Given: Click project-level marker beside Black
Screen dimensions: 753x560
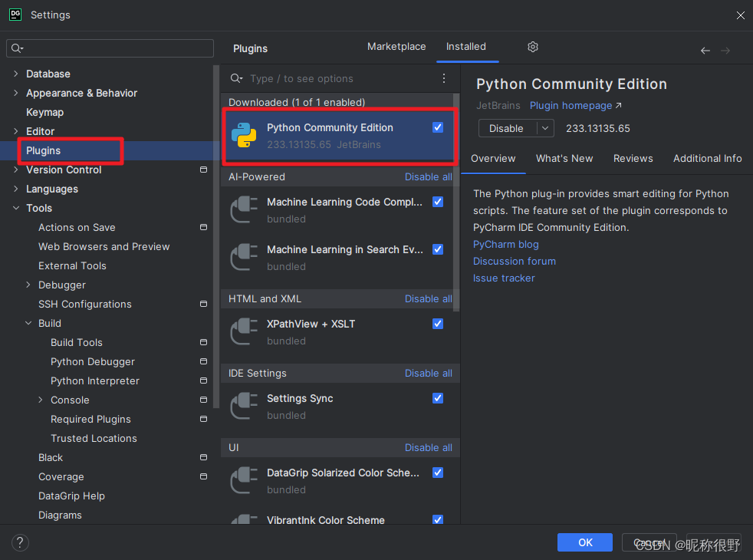Looking at the screenshot, I should click(x=204, y=458).
